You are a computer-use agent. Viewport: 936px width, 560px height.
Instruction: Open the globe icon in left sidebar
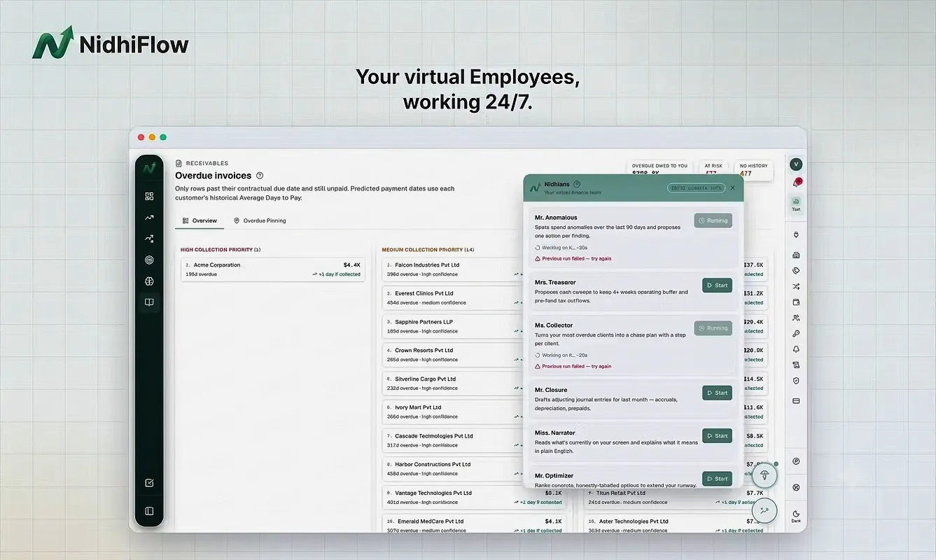click(149, 281)
